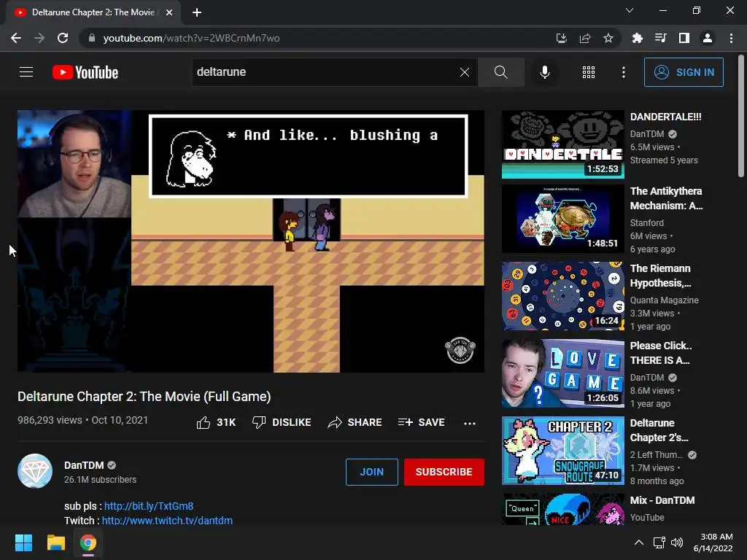Open the YouTube hamburger guide menu
747x560 pixels.
click(x=26, y=72)
